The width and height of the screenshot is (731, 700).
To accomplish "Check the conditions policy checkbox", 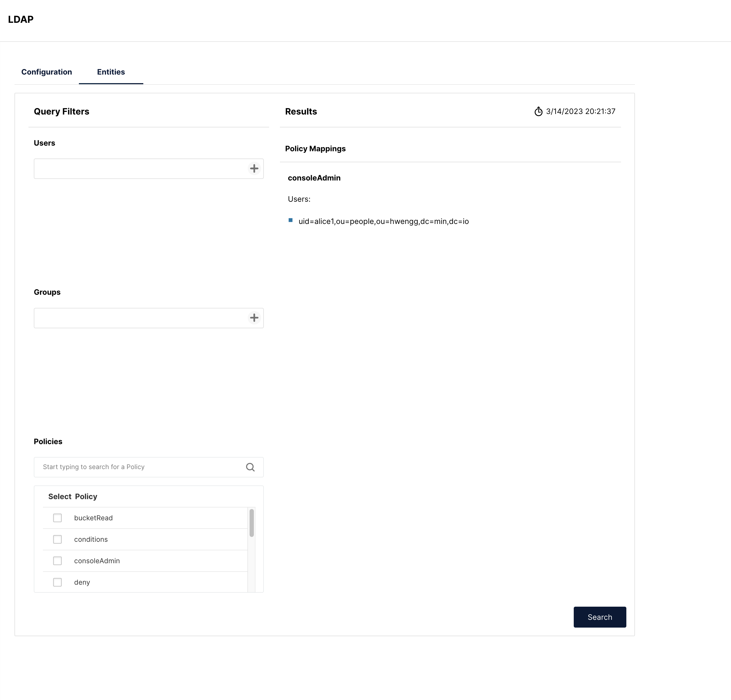I will [x=57, y=539].
